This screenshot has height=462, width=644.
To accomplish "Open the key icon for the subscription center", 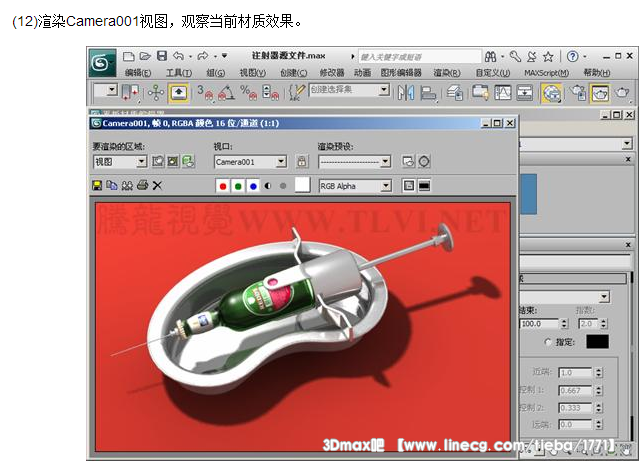I will 515,56.
